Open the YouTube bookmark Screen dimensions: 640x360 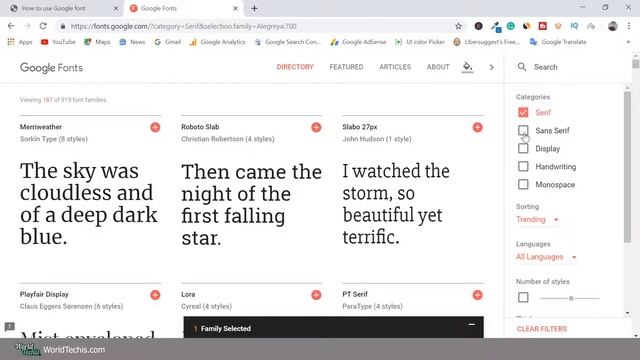[x=58, y=42]
